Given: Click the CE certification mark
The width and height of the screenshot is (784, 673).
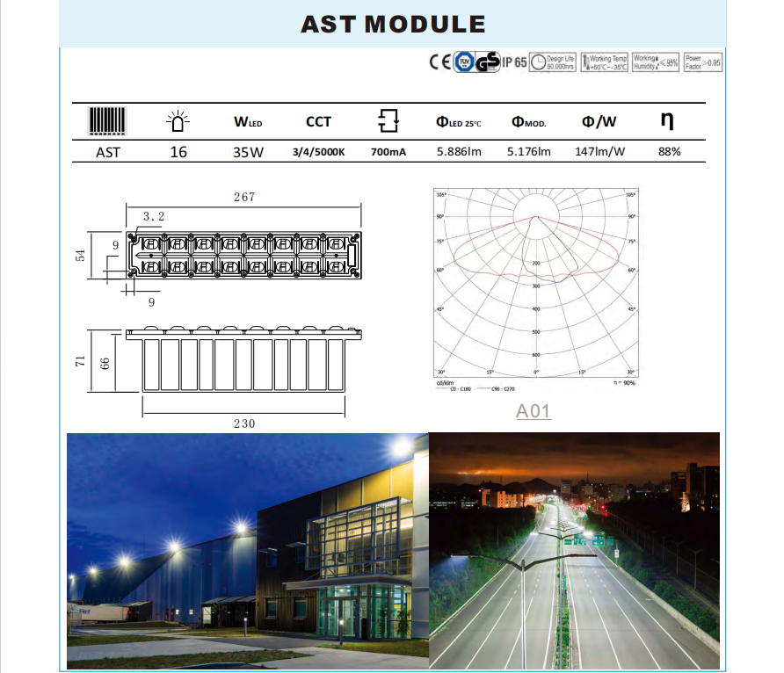Looking at the screenshot, I should (439, 62).
